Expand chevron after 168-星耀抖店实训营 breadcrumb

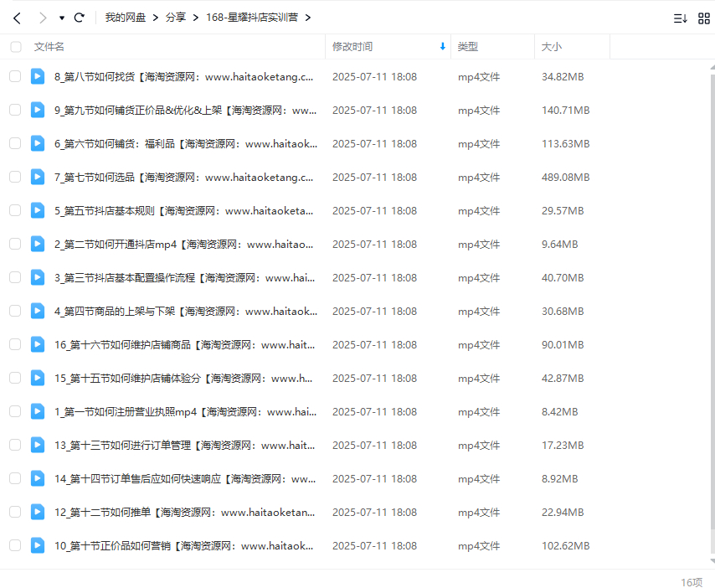[308, 18]
